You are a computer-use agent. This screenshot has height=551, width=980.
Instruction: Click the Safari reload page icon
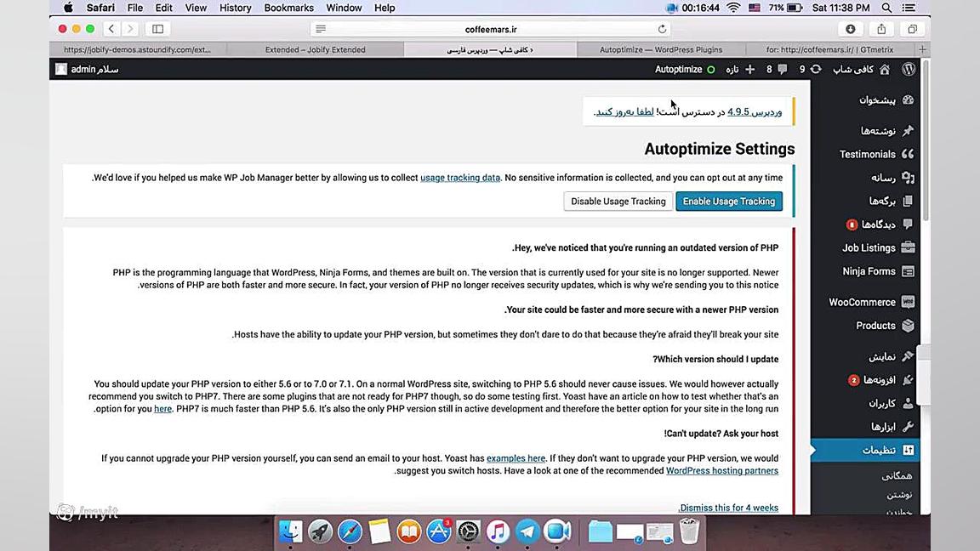[x=662, y=29]
